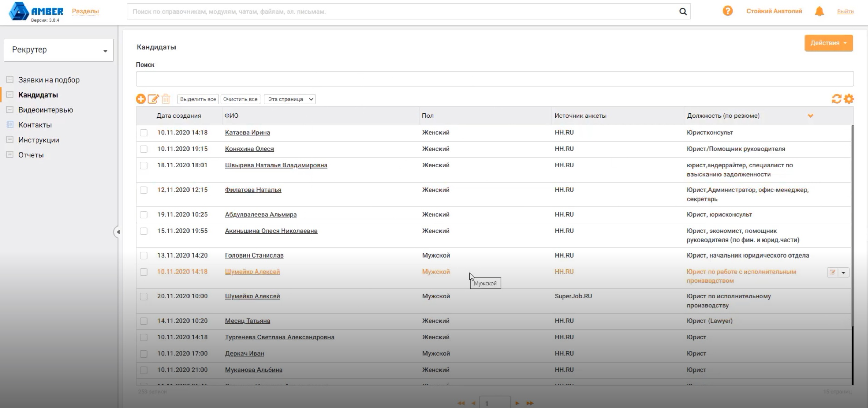Click the search magnifier icon in top bar
The height and width of the screenshot is (408, 868).
click(x=683, y=11)
